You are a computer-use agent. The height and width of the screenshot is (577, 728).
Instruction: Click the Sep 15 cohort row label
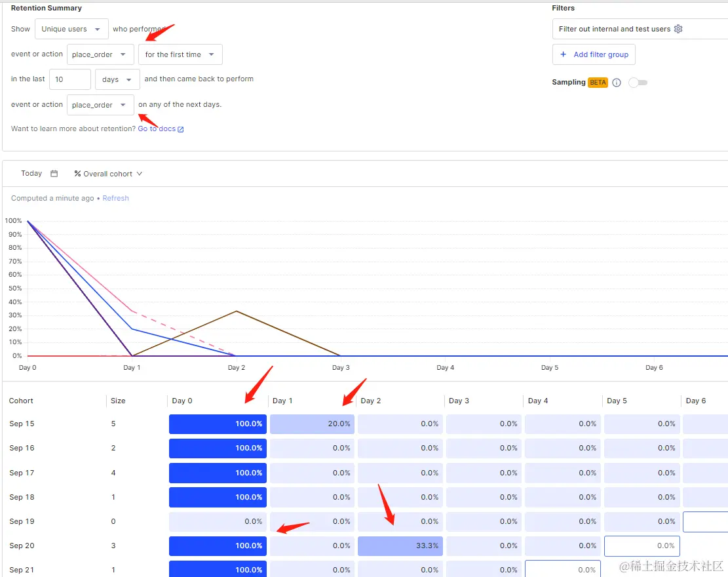click(22, 424)
